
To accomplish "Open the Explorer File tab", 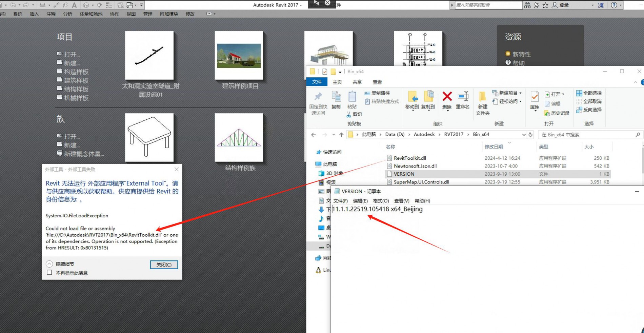I will 317,82.
